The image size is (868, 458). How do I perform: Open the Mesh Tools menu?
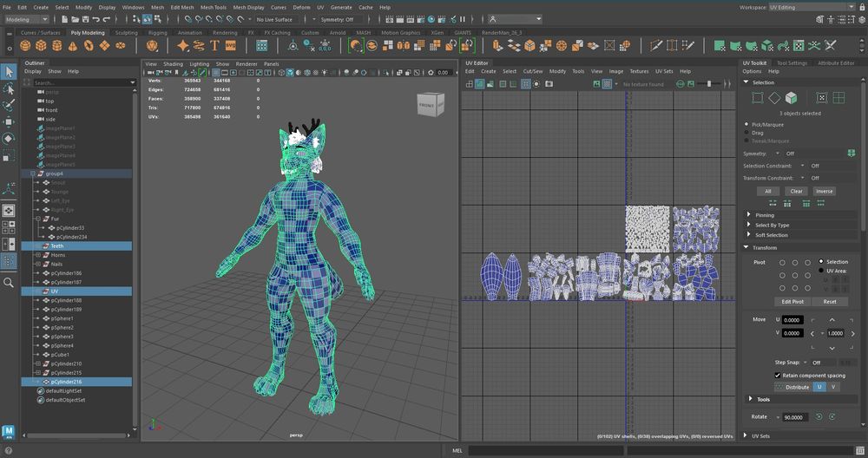(214, 7)
